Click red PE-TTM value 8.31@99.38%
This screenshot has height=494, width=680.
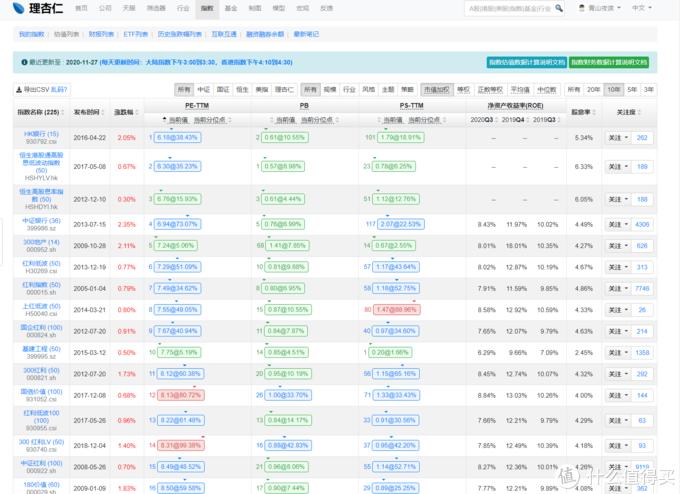180,445
